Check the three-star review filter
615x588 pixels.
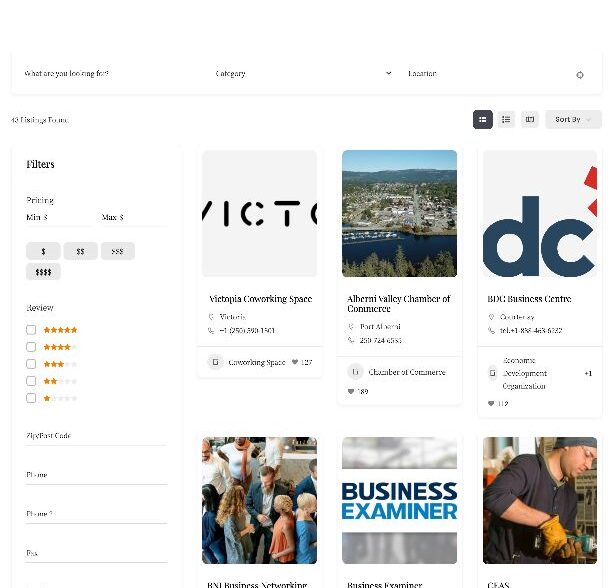pos(31,364)
